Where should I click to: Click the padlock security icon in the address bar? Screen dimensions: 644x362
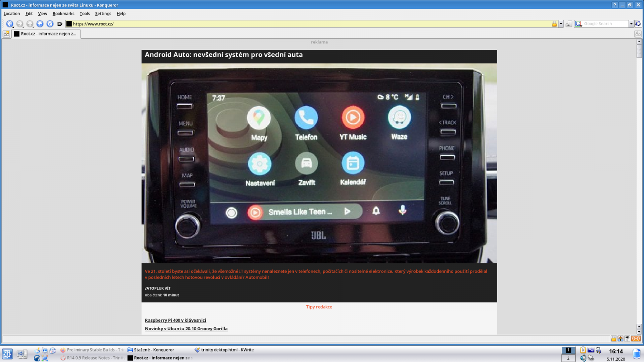[x=554, y=24]
